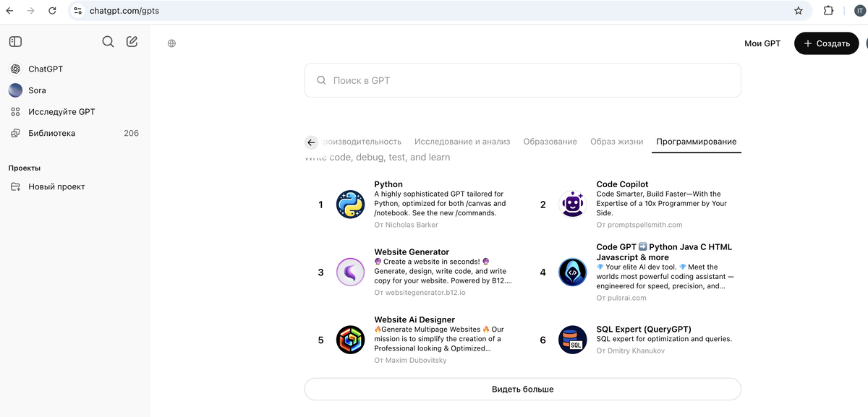The width and height of the screenshot is (868, 417).
Task: Click the 206 library count
Action: [x=131, y=133]
